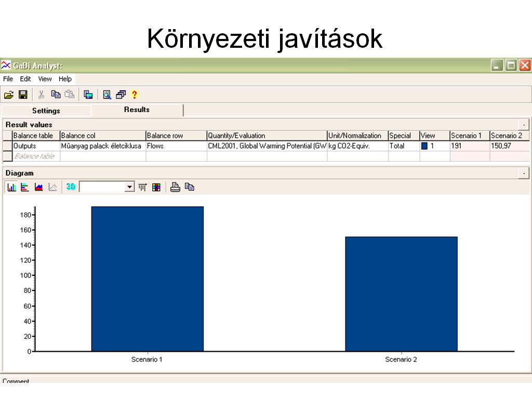Click the empty Balance table placeholder cell
Viewport: 532px width, 399px height.
click(36, 156)
